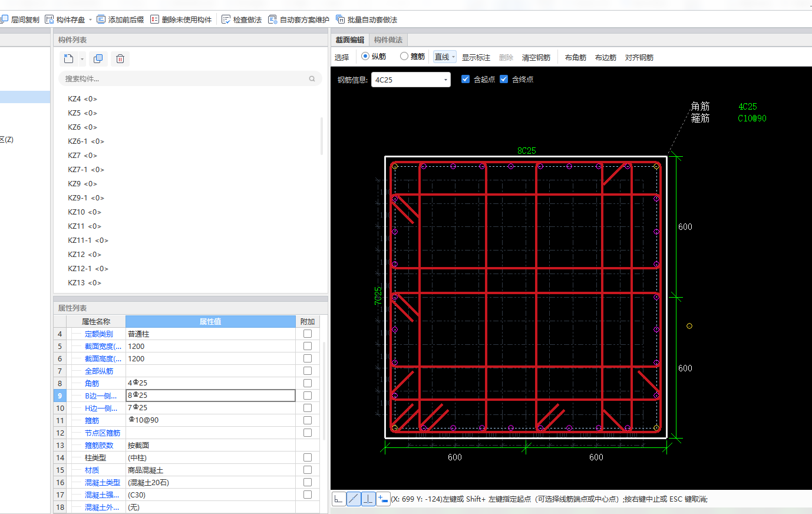Click the 检查做法 icon
Image resolution: width=812 pixels, height=514 pixels.
click(x=226, y=19)
